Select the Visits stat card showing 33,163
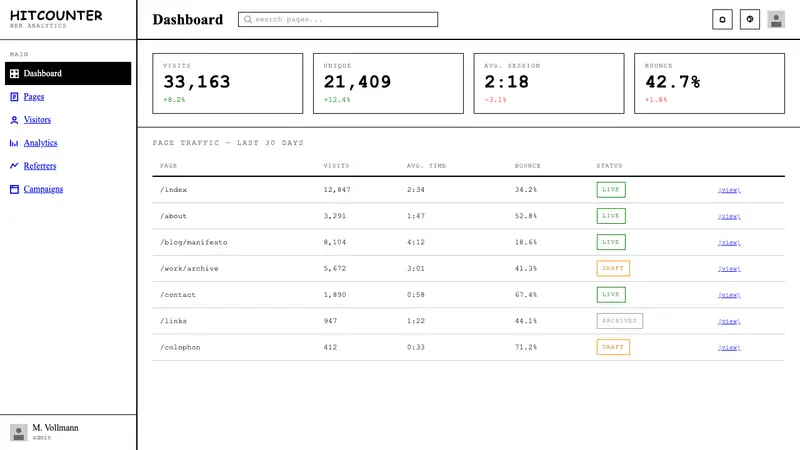The width and height of the screenshot is (800, 450). (x=228, y=83)
